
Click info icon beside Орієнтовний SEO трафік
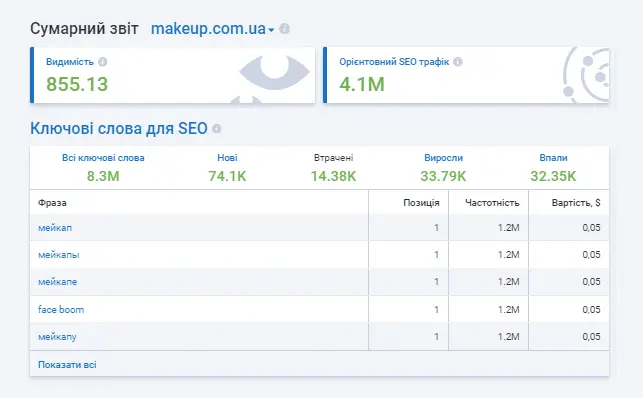coord(458,62)
